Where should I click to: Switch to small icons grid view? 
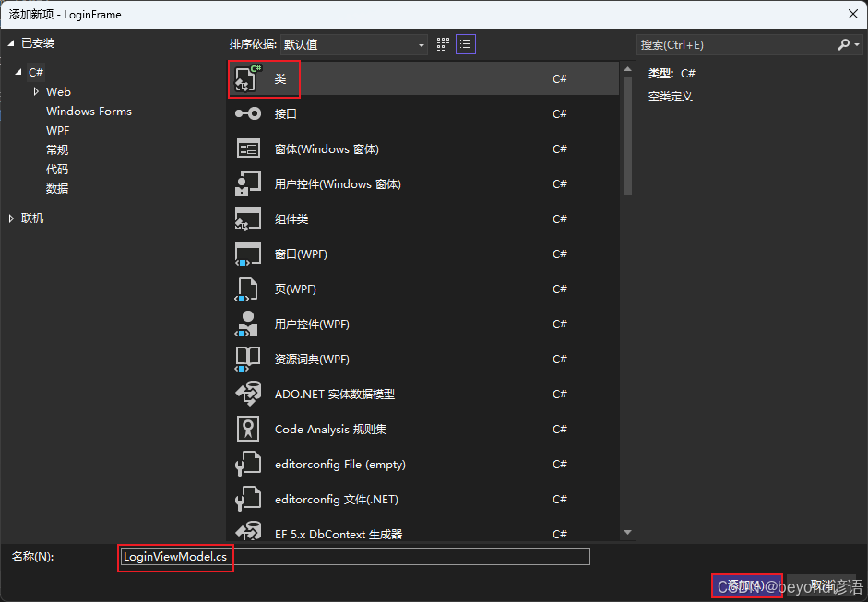click(443, 44)
